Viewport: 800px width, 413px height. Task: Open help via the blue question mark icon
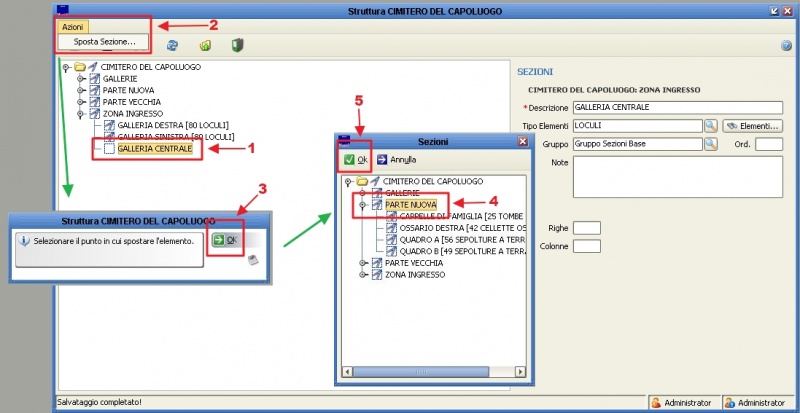click(x=786, y=45)
